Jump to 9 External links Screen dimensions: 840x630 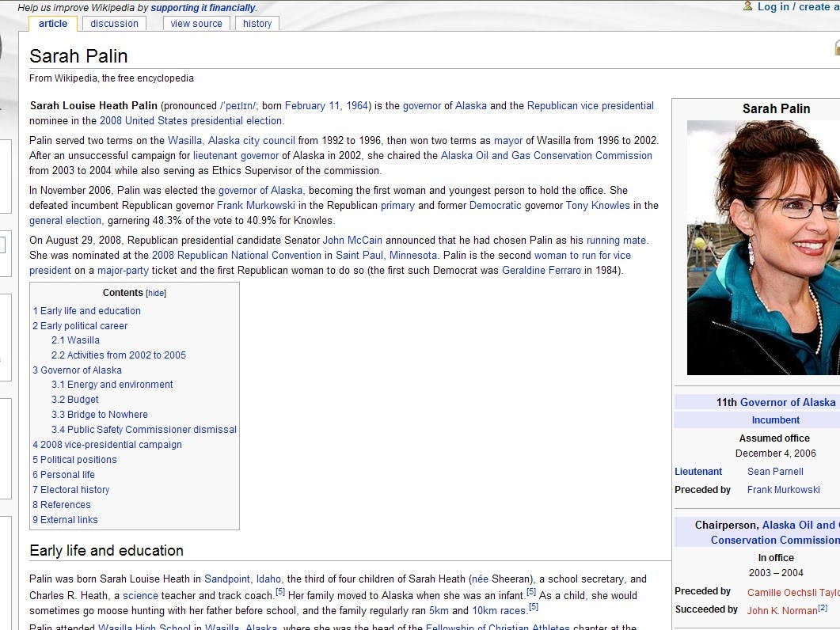pos(65,520)
